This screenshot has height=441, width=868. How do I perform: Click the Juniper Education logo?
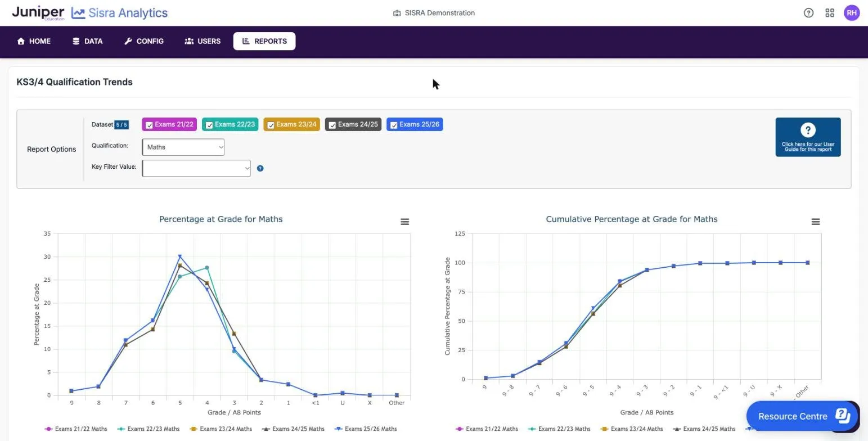tap(38, 13)
